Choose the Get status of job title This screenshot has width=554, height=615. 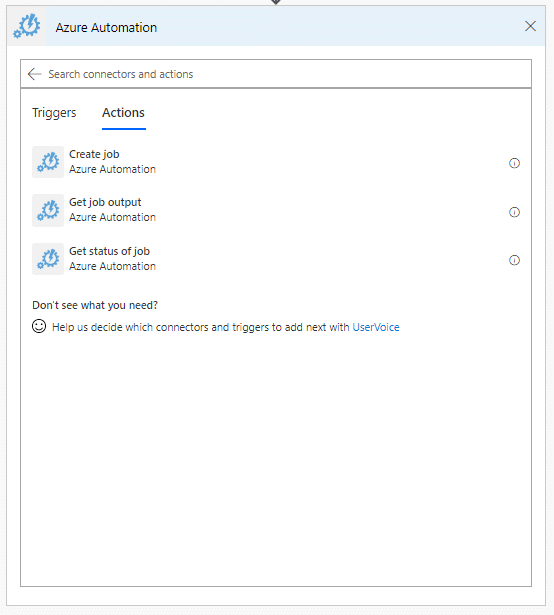click(x=109, y=251)
